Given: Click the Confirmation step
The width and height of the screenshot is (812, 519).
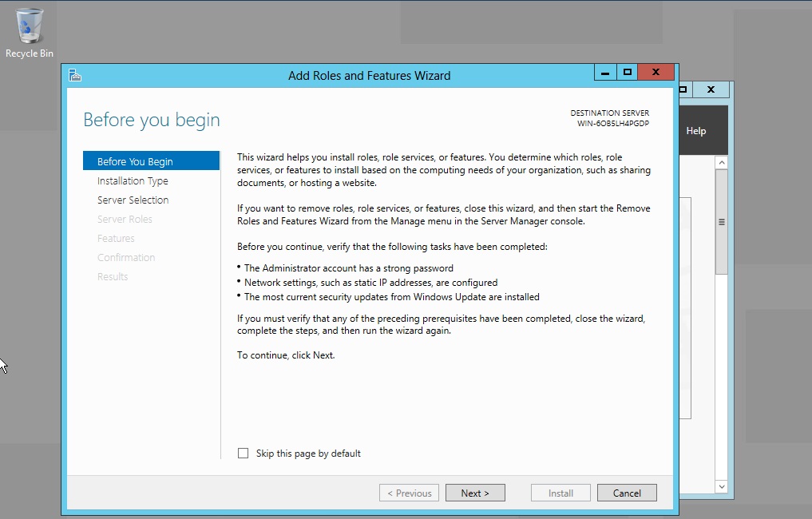Looking at the screenshot, I should 126,257.
